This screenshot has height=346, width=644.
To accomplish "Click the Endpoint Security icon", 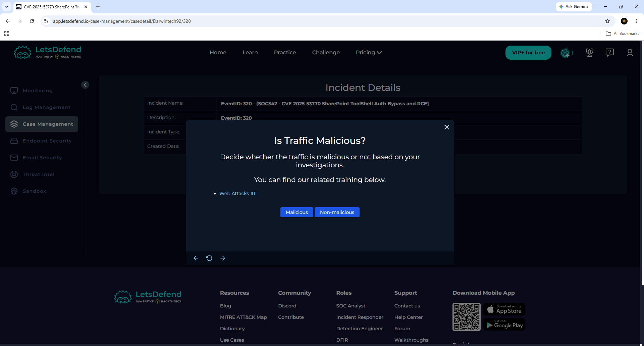I will (14, 141).
